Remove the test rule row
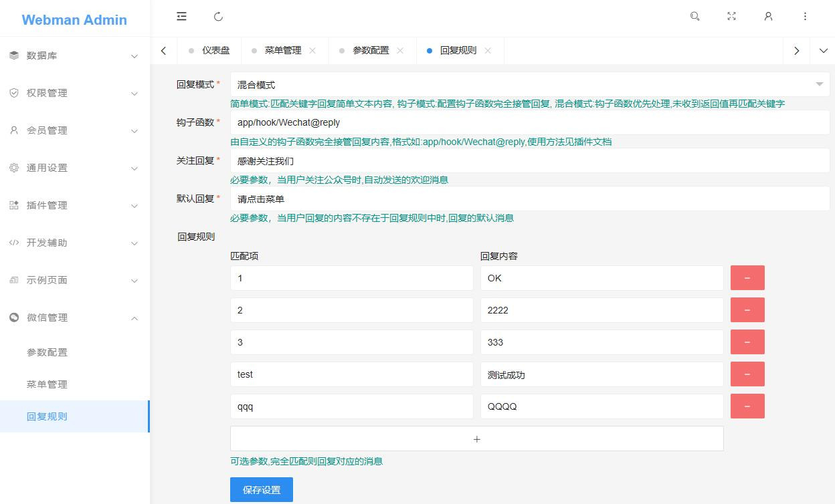This screenshot has width=835, height=504. pyautogui.click(x=747, y=374)
